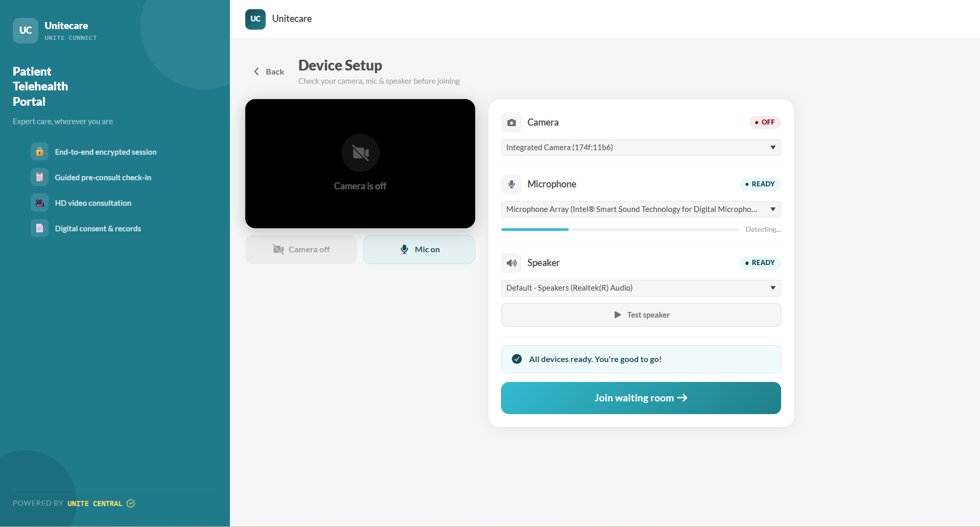The height and width of the screenshot is (527, 980).
Task: Click the microphone icon beside Microphone heading
Action: pyautogui.click(x=511, y=184)
